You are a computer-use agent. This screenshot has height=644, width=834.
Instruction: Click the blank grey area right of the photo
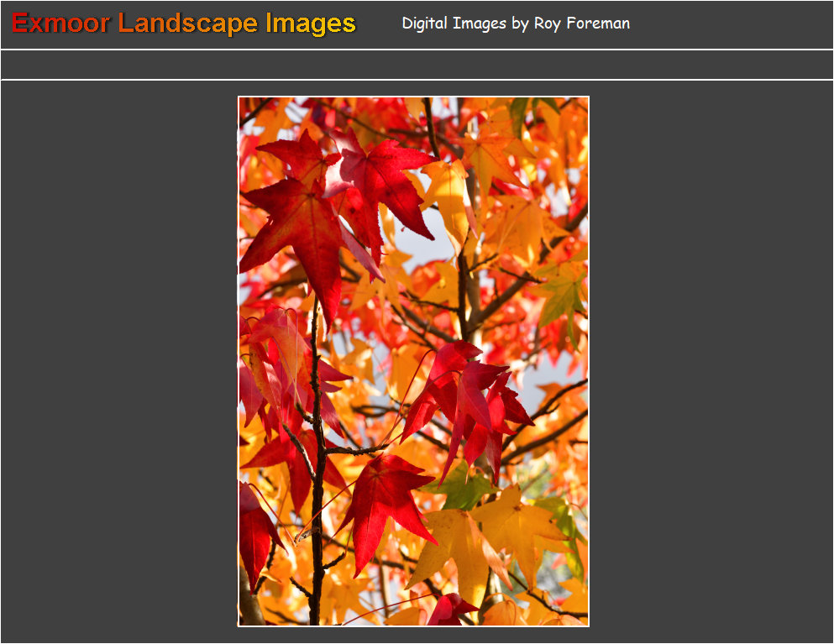tap(711, 362)
